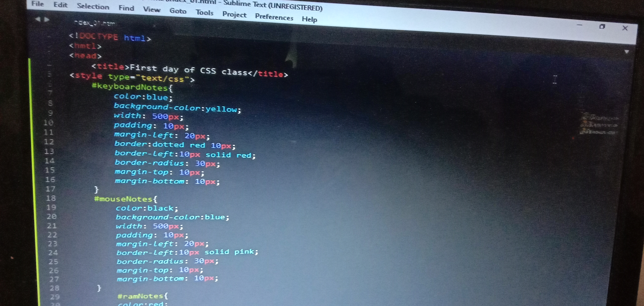
Task: Open the Goto menu
Action: click(178, 11)
